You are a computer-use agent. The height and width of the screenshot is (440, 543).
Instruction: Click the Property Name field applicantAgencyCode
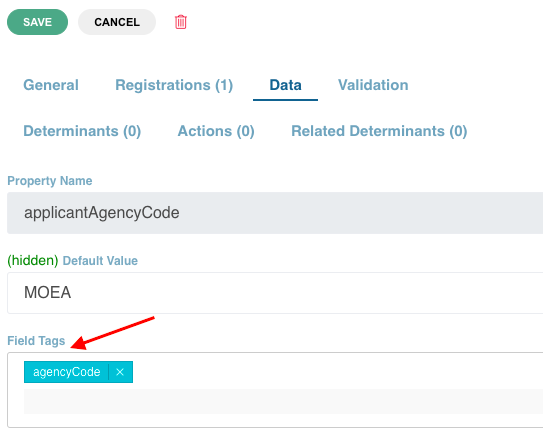(275, 213)
